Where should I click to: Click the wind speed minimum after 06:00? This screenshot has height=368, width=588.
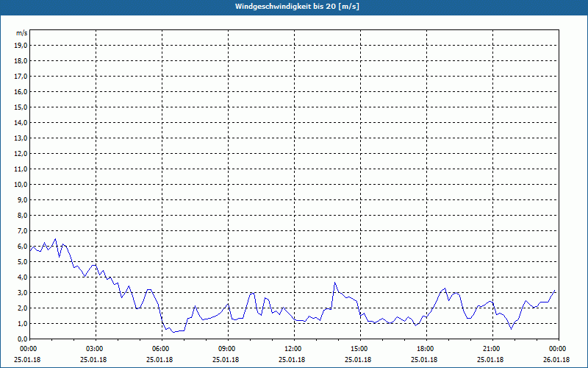click(173, 333)
